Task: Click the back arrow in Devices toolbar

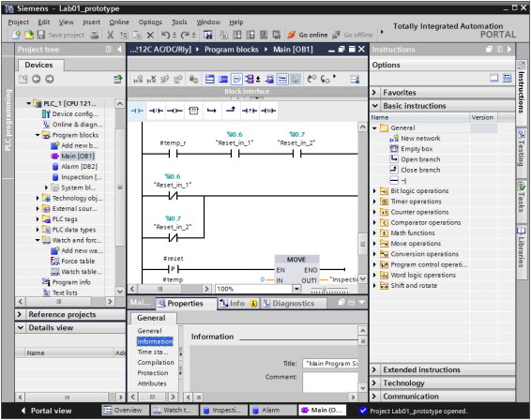Action: tap(37, 79)
